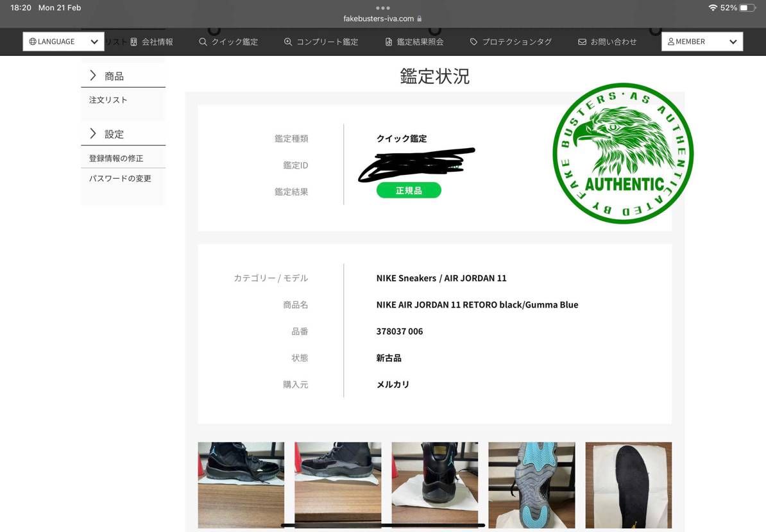
Task: Open the MEMBER dropdown
Action: pos(702,42)
